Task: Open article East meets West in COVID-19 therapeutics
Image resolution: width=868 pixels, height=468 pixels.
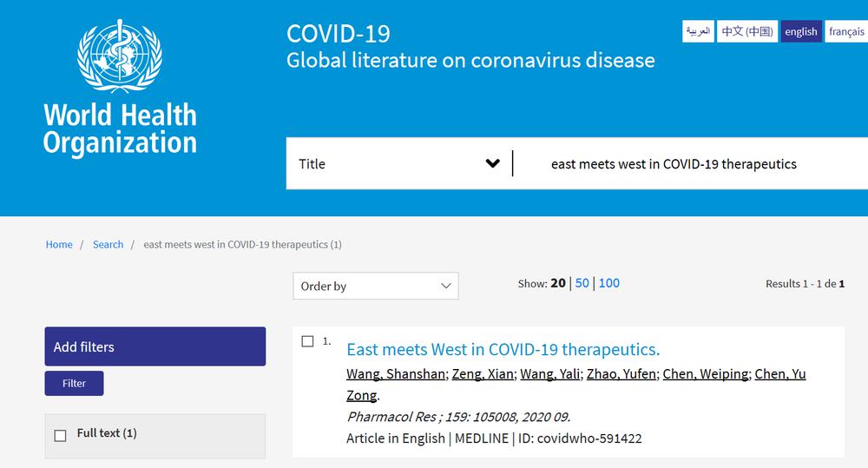Action: point(503,349)
